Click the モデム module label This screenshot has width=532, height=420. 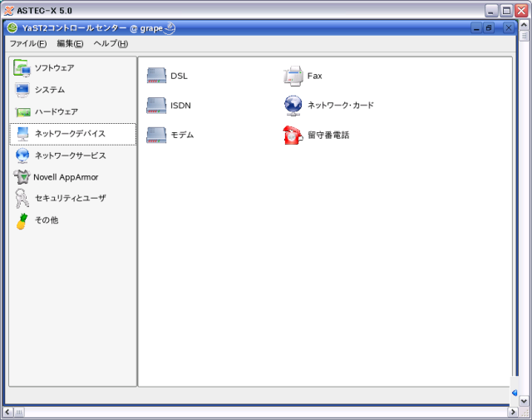tap(182, 135)
